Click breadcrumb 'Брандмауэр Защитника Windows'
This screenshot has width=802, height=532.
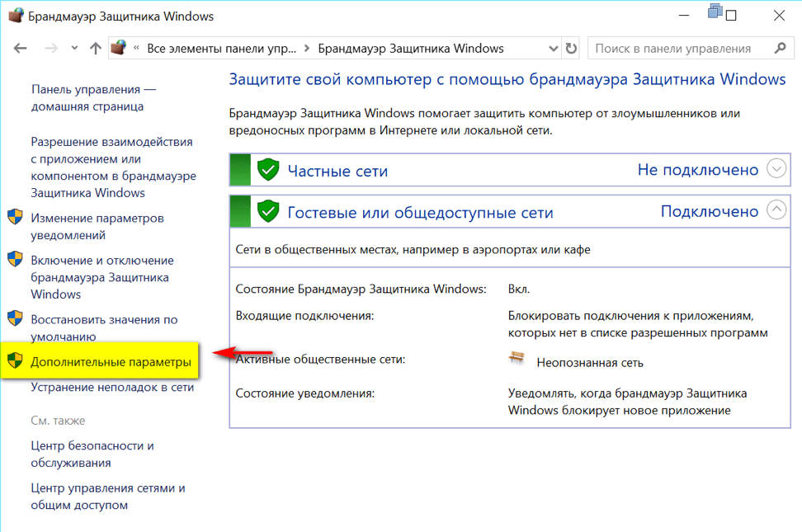[x=411, y=49]
